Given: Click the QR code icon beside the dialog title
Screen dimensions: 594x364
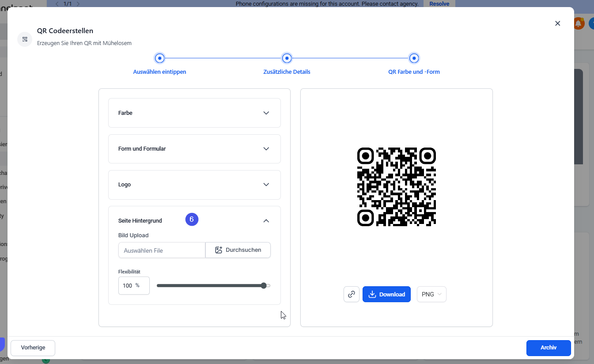Looking at the screenshot, I should 25,39.
